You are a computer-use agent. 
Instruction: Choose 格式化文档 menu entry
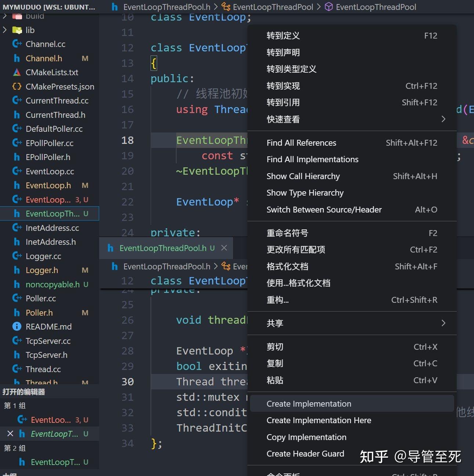pyautogui.click(x=352, y=266)
